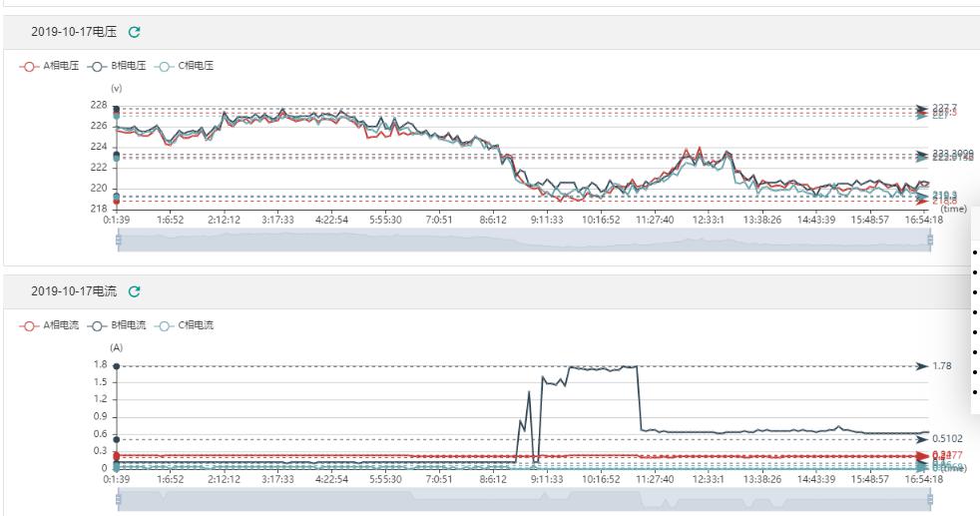
Task: Click the current chart zoom slider's left handle
Action: (x=118, y=498)
